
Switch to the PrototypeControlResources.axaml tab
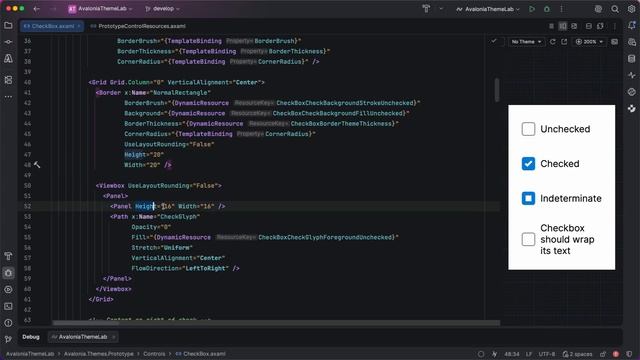[x=138, y=26]
